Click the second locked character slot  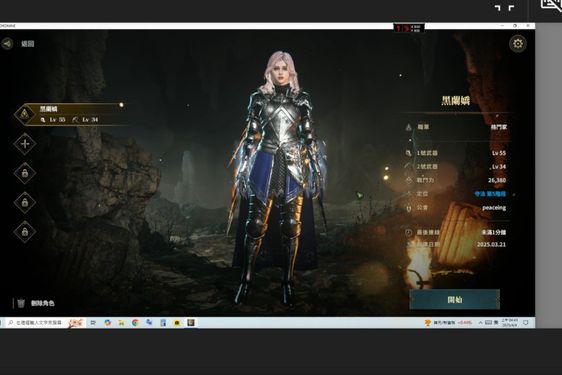click(x=25, y=203)
